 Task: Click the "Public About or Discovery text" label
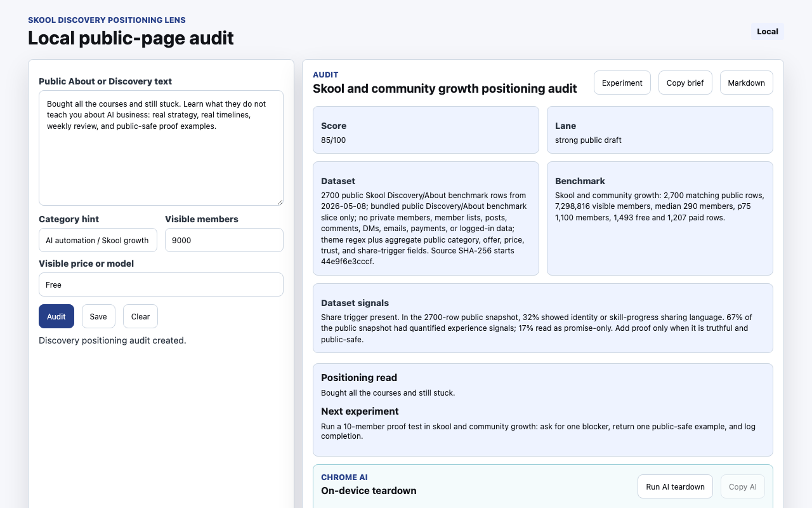click(105, 81)
